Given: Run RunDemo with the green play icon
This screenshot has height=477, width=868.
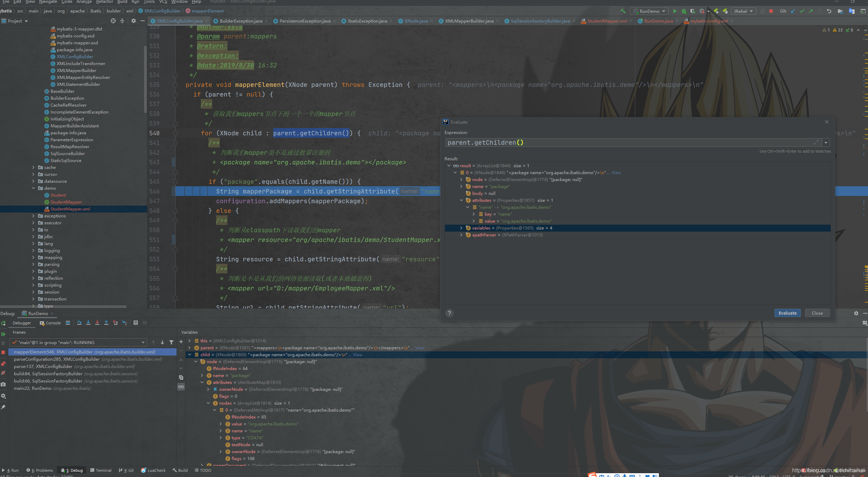Looking at the screenshot, I should 675,11.
